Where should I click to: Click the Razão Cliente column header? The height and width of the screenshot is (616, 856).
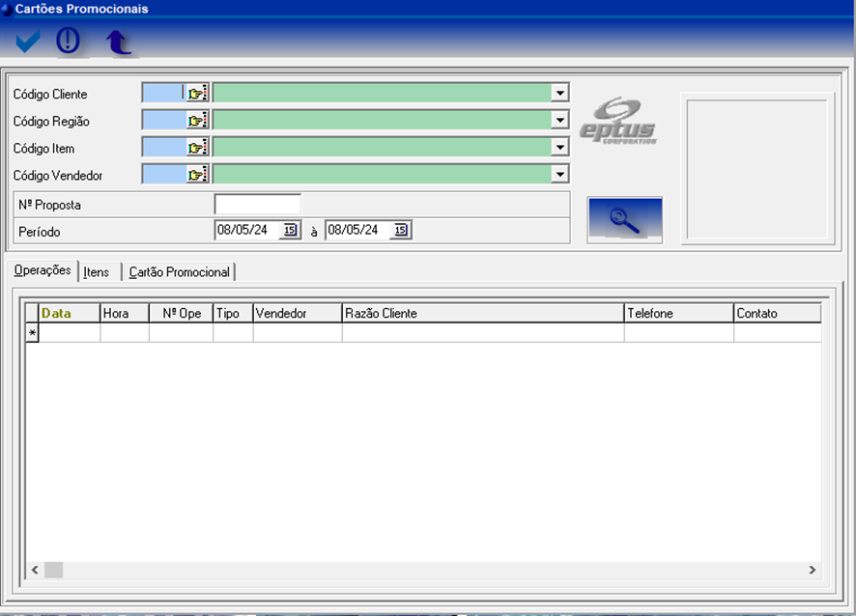tap(482, 313)
